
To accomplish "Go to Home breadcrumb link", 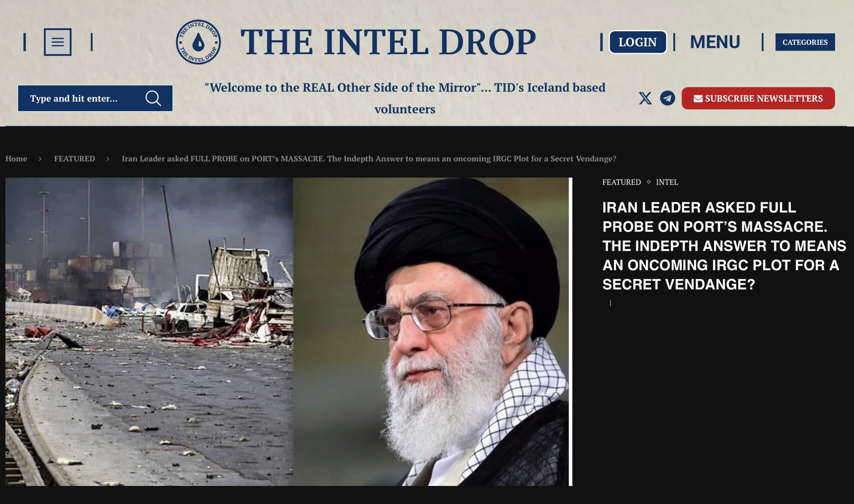I will point(16,158).
